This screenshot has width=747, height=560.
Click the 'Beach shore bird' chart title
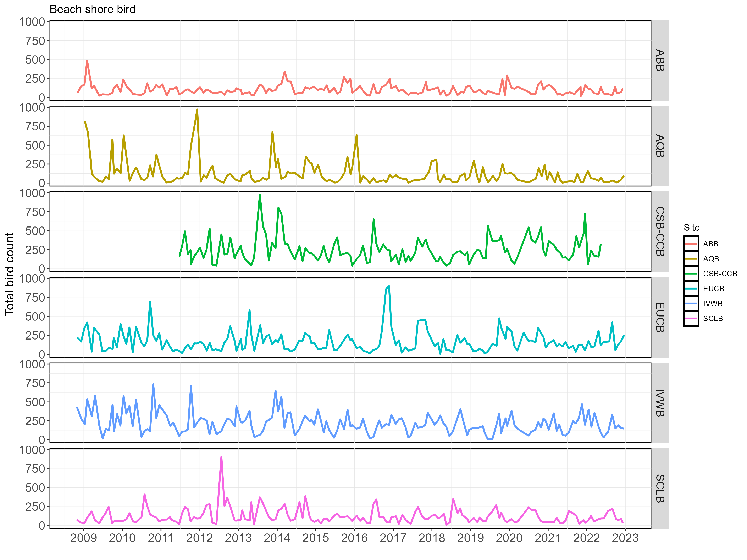[93, 10]
